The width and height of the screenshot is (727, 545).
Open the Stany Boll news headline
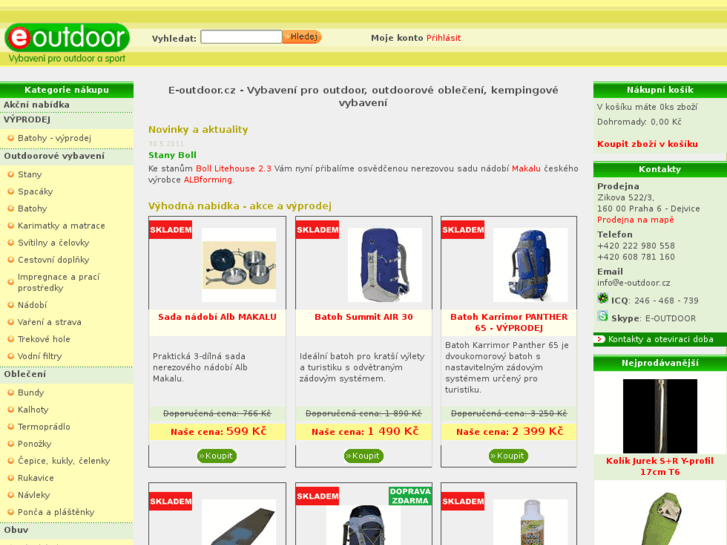(x=172, y=155)
